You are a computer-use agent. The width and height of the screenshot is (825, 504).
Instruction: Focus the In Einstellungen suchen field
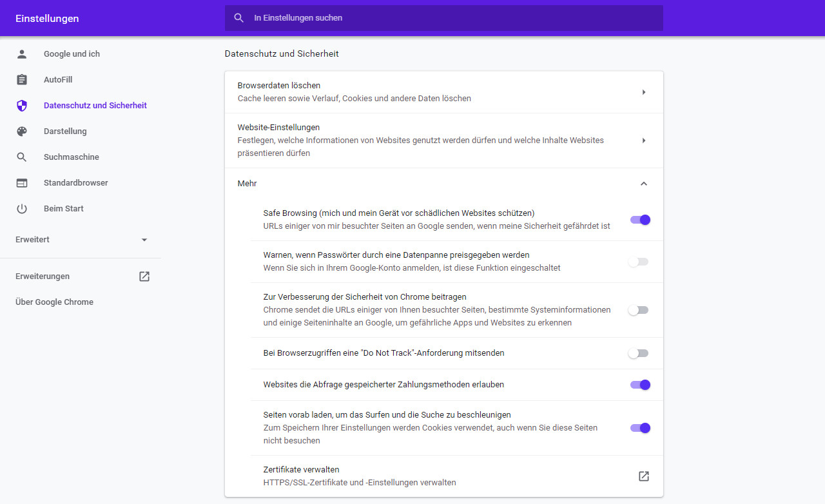444,18
